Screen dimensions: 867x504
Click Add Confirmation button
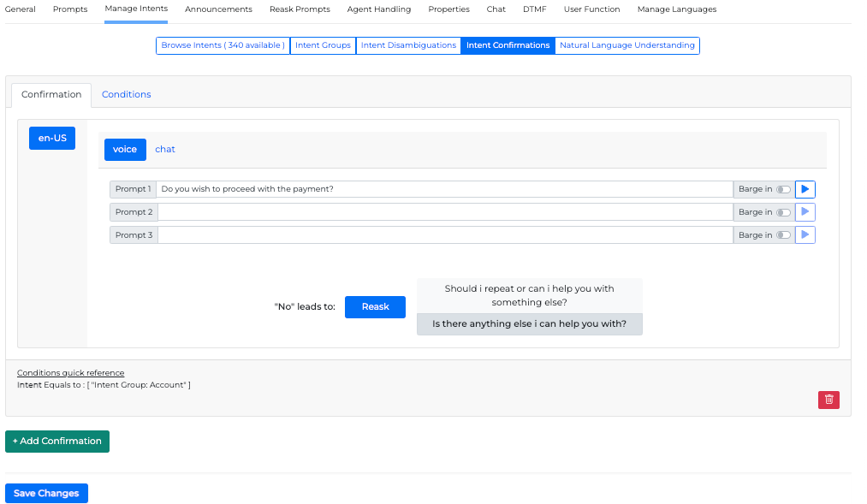pyautogui.click(x=57, y=442)
